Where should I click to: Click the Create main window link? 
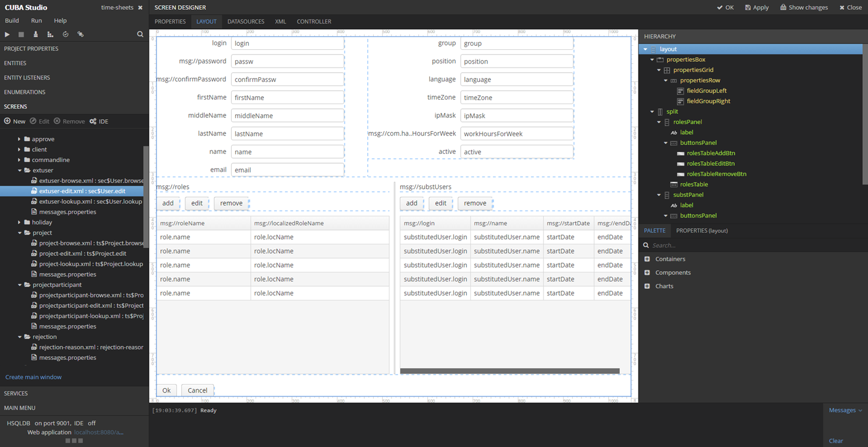33,377
